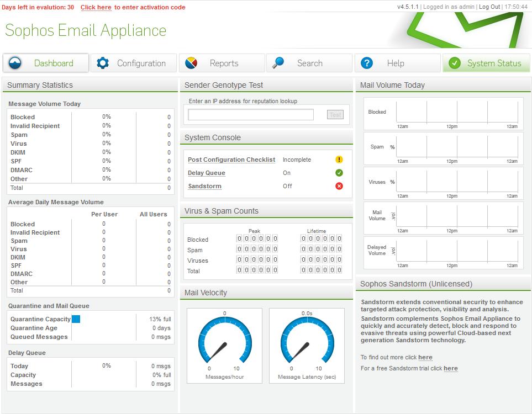Click the Summary Statistics panel header
This screenshot has height=414, width=532.
[90, 85]
